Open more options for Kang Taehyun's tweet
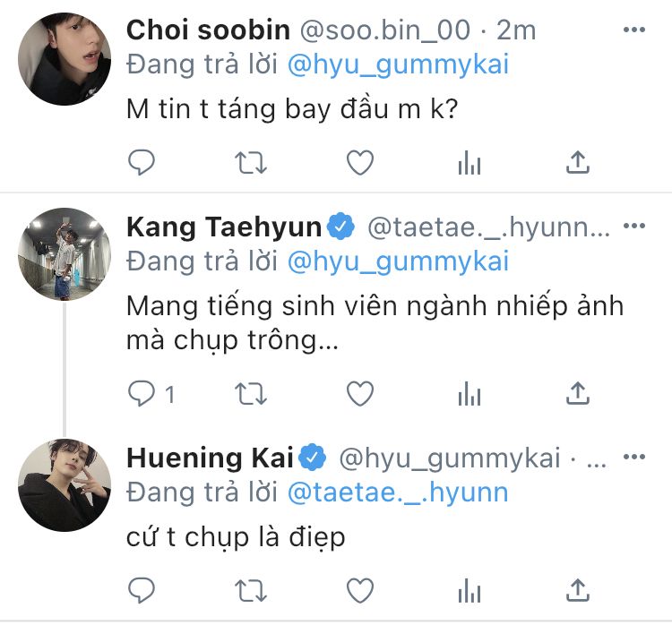Image resolution: width=672 pixels, height=625 pixels. pos(633,227)
